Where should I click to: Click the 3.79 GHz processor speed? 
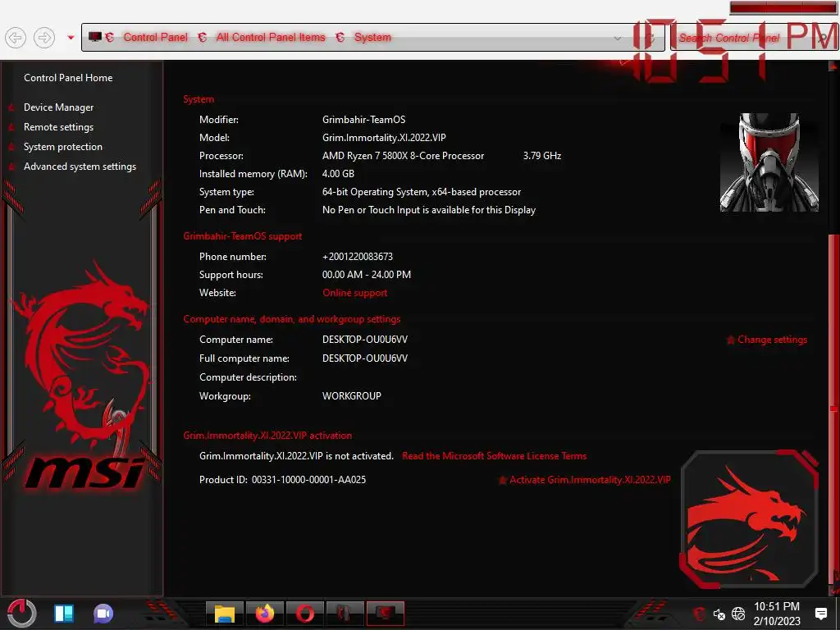tap(542, 156)
